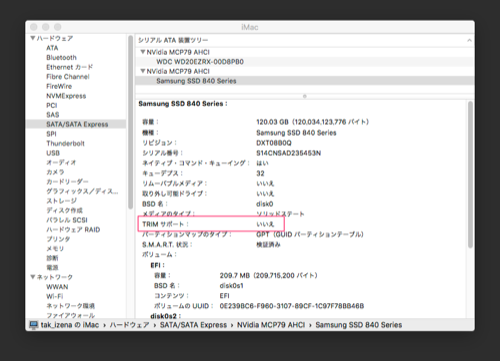Click the S.M.A.R.T. 状況 label
This screenshot has width=500, height=361.
167,245
